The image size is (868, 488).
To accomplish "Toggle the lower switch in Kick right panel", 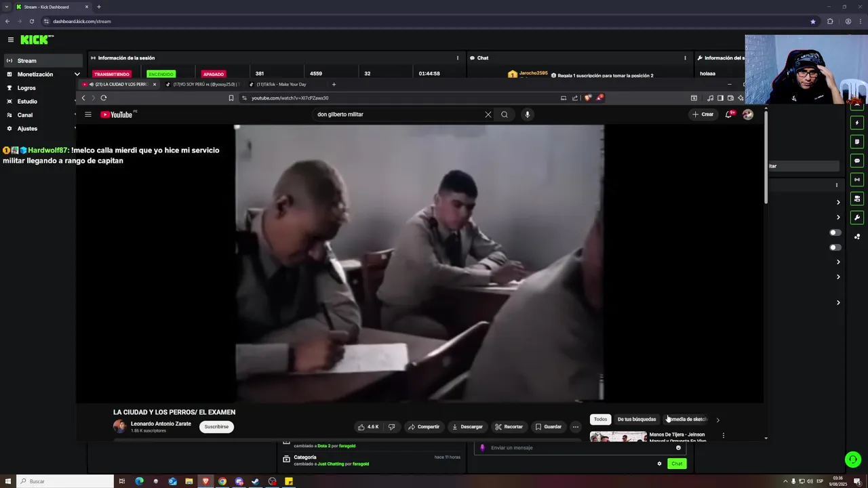I will pos(835,247).
